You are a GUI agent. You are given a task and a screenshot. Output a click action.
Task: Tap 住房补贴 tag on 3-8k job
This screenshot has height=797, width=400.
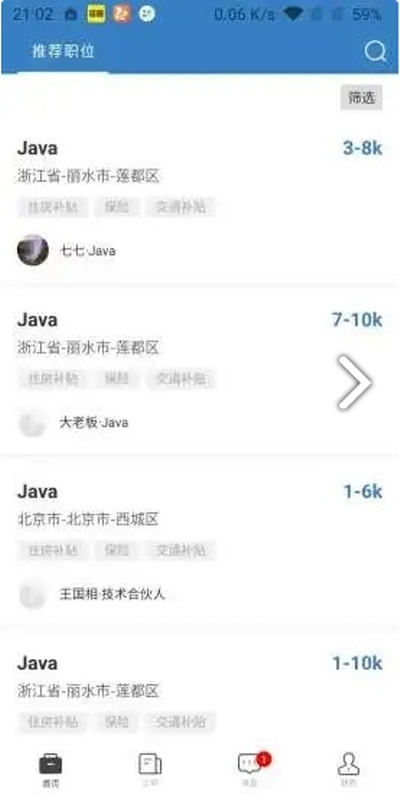point(53,207)
